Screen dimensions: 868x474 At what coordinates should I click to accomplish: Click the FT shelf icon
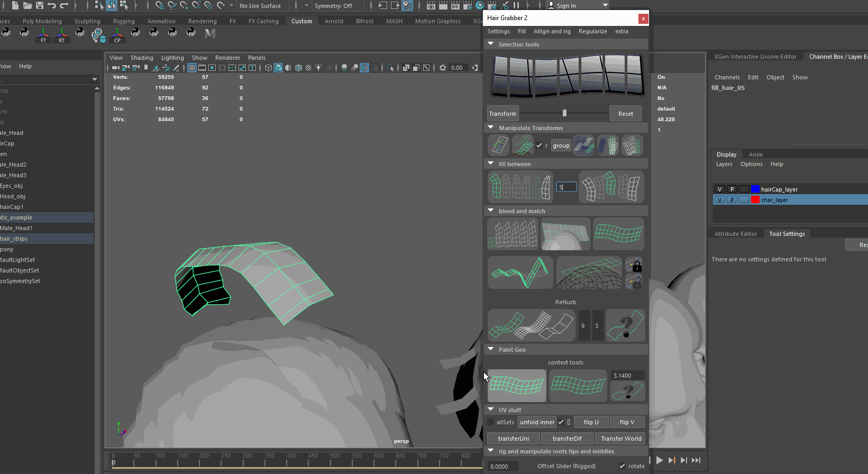pyautogui.click(x=43, y=35)
